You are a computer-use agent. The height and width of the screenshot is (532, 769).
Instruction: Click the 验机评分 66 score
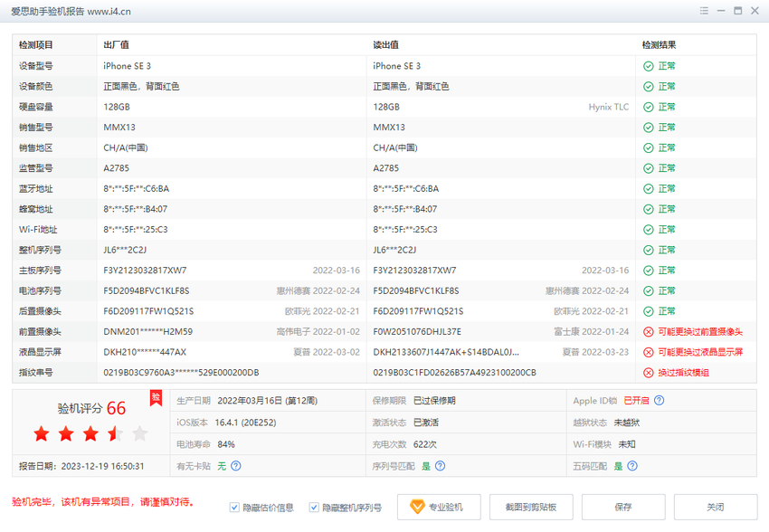(91, 408)
